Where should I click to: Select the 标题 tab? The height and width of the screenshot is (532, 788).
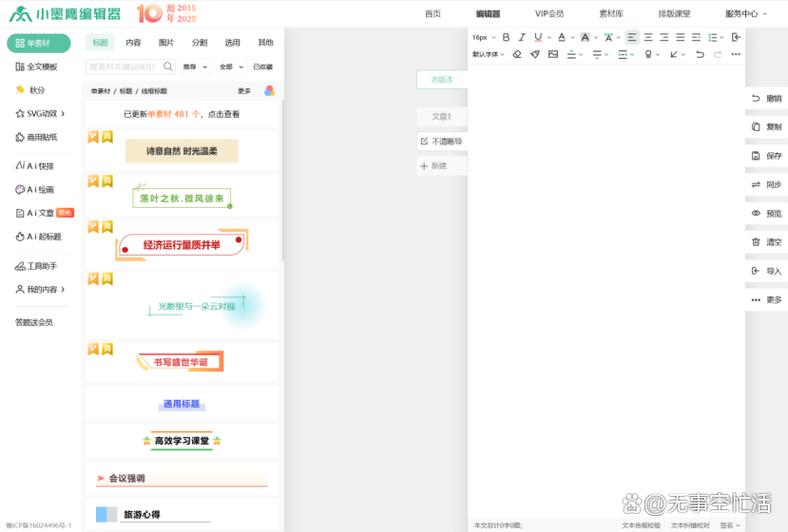tap(100, 43)
